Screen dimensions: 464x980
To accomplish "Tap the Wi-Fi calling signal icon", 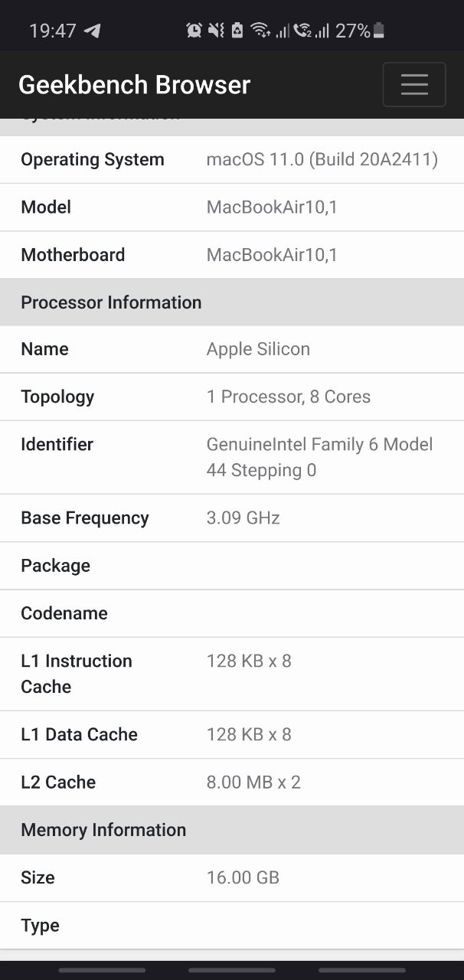I will click(303, 31).
